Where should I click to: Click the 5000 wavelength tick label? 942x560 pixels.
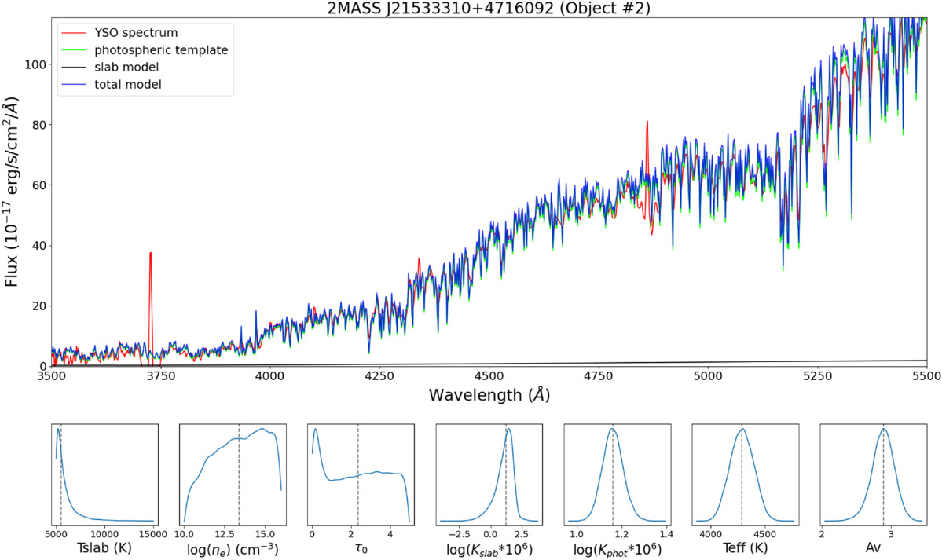[708, 376]
